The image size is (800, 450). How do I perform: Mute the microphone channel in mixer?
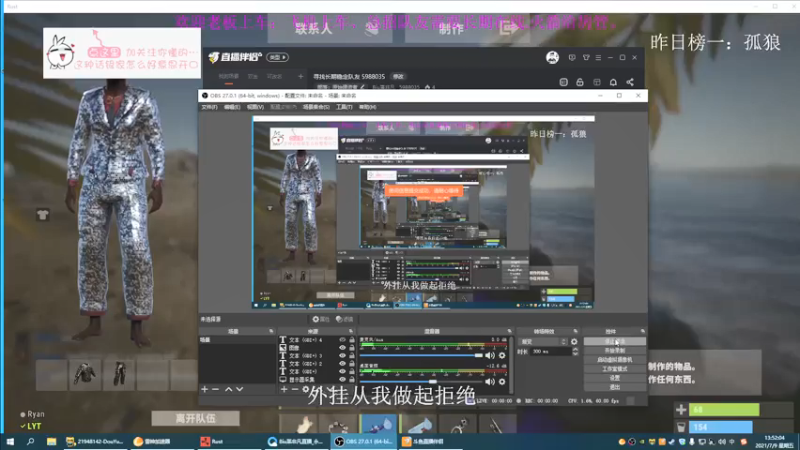490,355
